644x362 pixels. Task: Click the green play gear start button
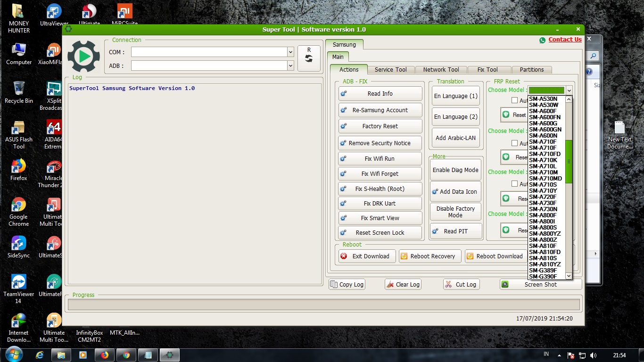coord(83,57)
